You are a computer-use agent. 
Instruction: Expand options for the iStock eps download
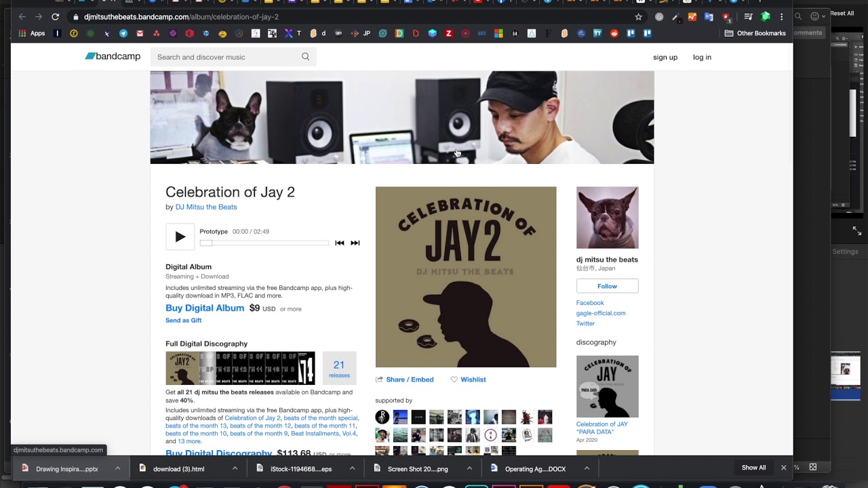pyautogui.click(x=352, y=468)
